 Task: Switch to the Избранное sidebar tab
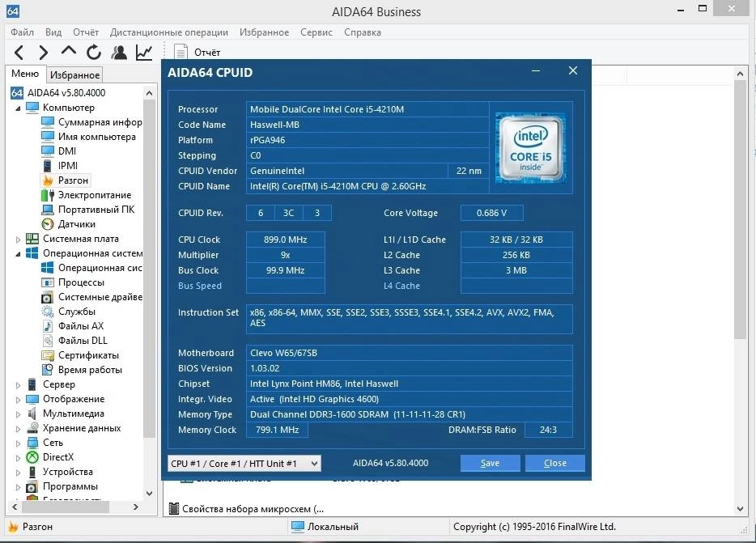pos(74,74)
